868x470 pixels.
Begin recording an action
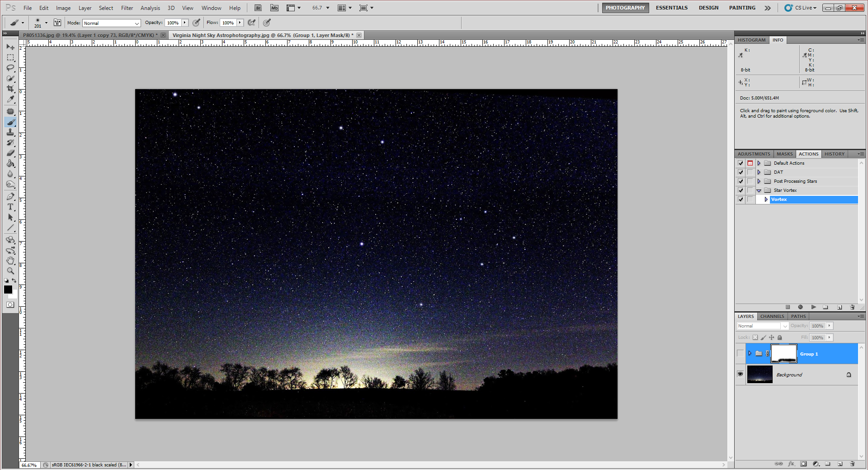(800, 307)
